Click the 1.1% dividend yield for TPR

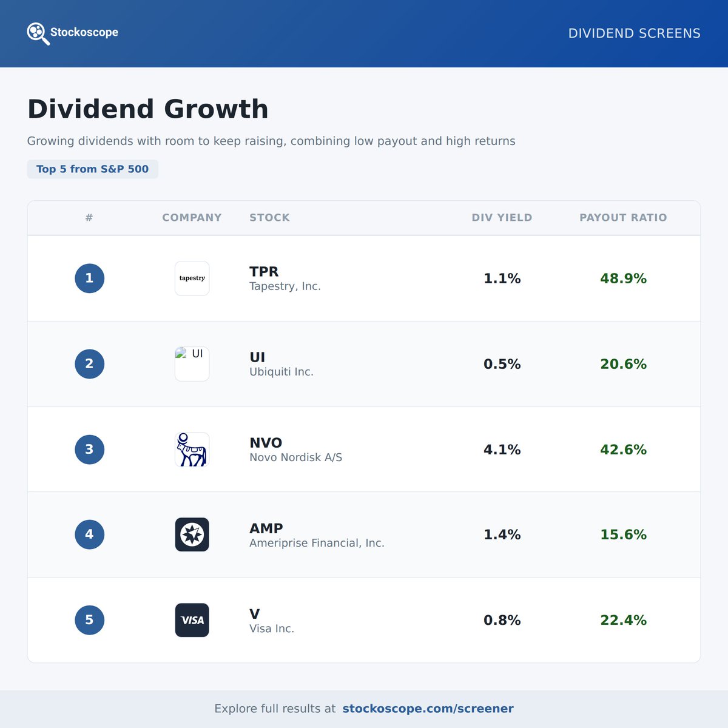click(x=502, y=278)
